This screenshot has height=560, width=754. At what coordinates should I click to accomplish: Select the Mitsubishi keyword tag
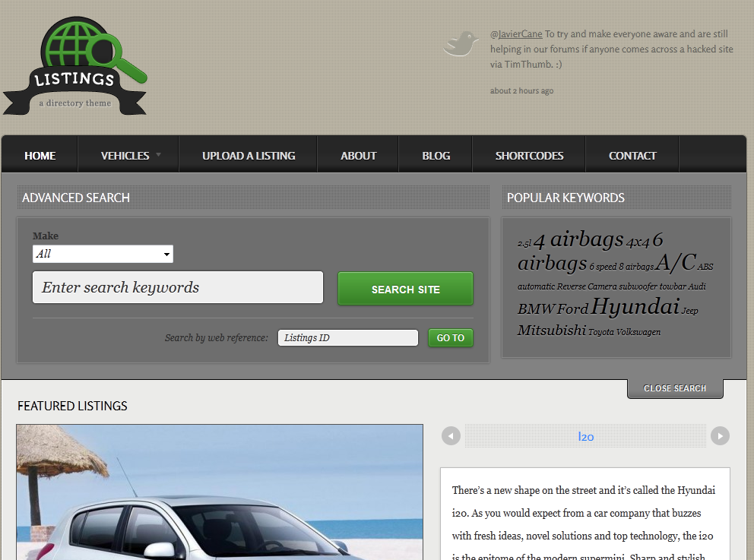tap(552, 331)
